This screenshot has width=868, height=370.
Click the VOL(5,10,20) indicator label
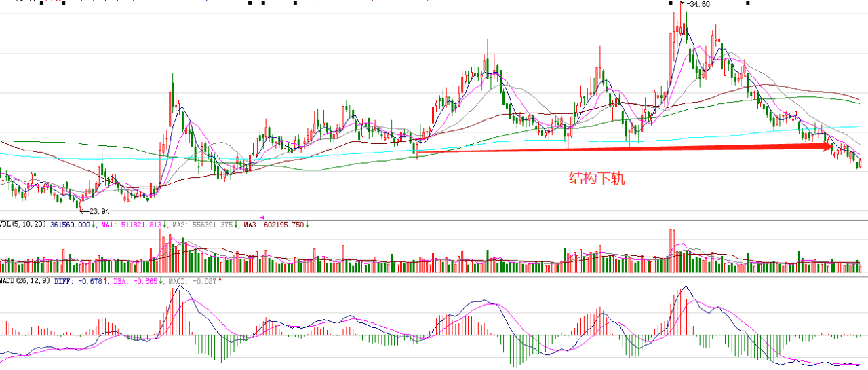pos(23,225)
